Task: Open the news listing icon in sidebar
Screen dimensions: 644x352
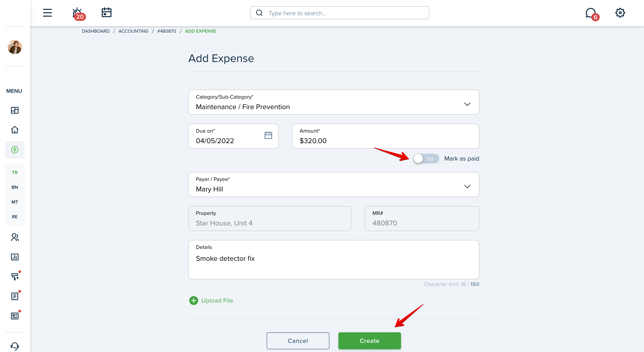Action: pos(15,316)
